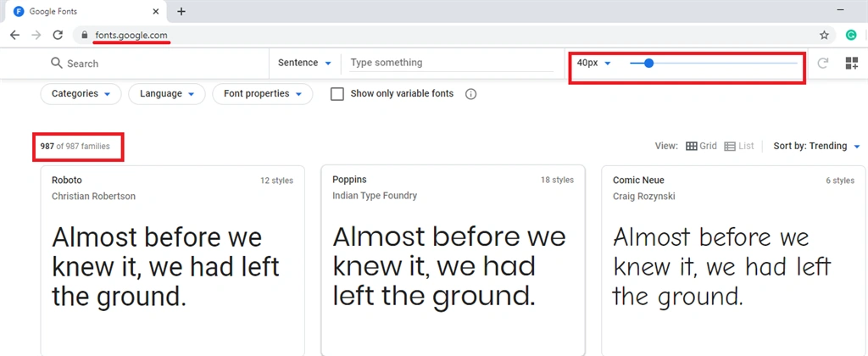The height and width of the screenshot is (356, 868).
Task: Select the Google Fonts browser tab
Action: [x=87, y=11]
